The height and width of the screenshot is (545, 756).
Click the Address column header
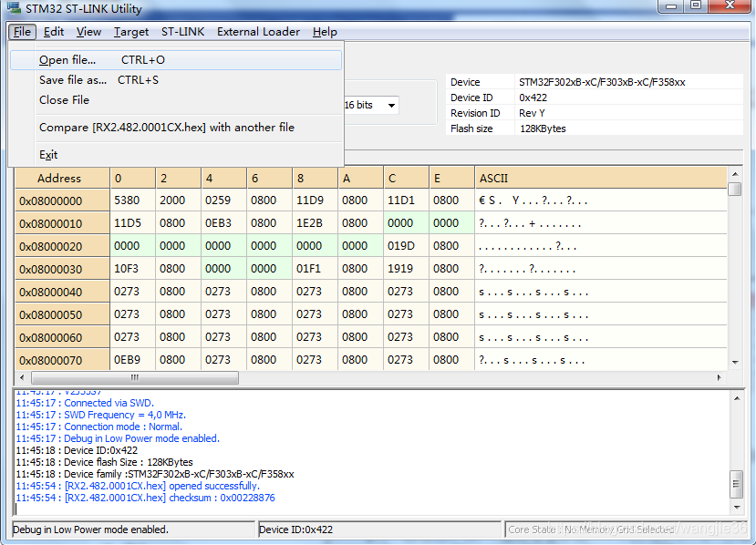59,179
